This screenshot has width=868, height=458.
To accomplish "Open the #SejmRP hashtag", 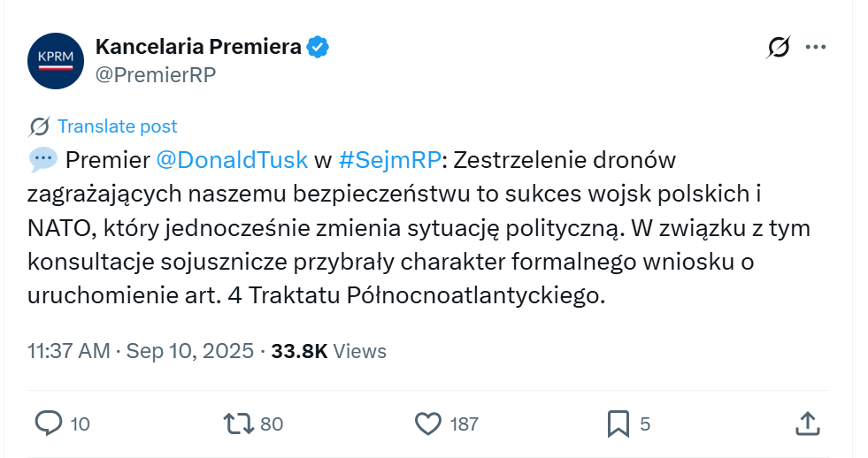I will 389,160.
